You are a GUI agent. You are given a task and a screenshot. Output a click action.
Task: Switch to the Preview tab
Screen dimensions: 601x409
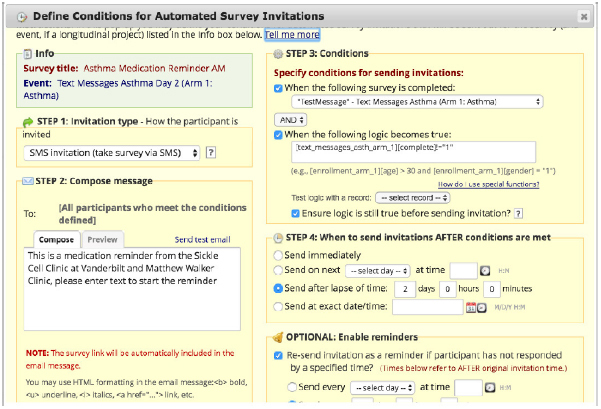[102, 240]
